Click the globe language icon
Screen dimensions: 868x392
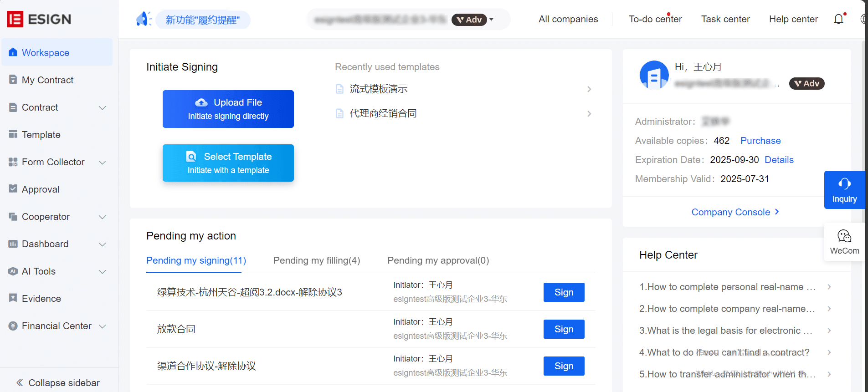[x=863, y=19]
